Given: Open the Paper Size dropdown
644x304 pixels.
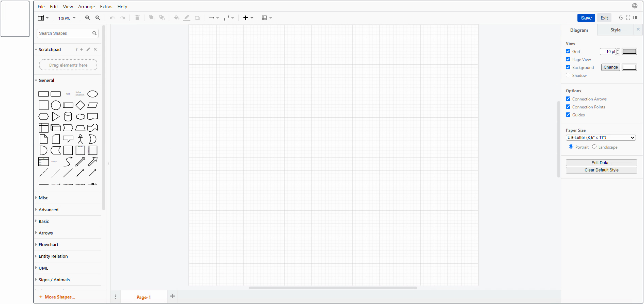Looking at the screenshot, I should (x=601, y=137).
